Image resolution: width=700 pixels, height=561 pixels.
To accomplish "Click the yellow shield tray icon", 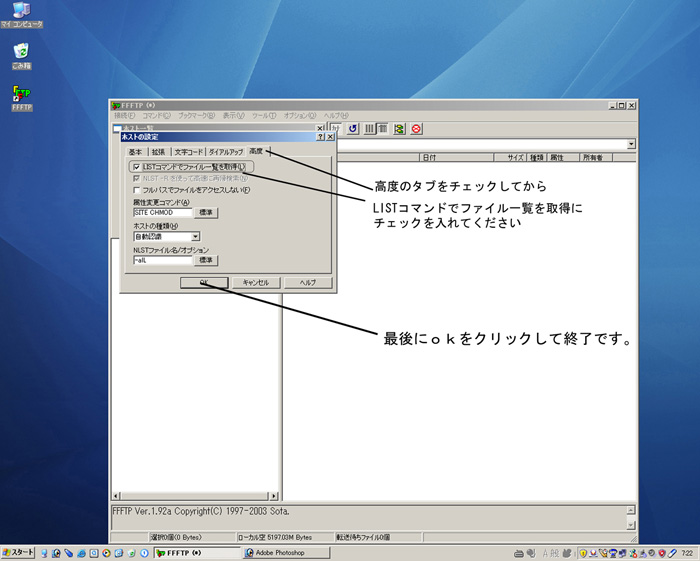I will pyautogui.click(x=583, y=553).
